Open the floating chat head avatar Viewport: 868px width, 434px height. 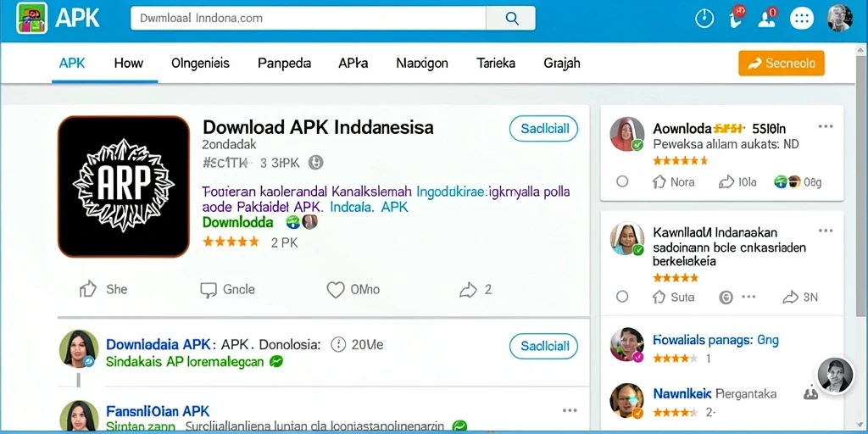pyautogui.click(x=835, y=375)
